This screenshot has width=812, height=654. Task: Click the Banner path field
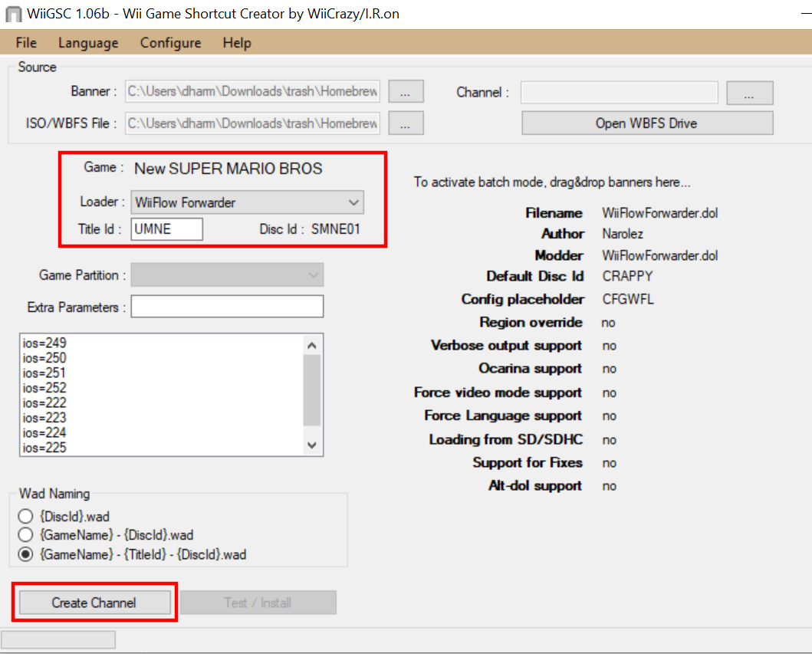(x=253, y=92)
